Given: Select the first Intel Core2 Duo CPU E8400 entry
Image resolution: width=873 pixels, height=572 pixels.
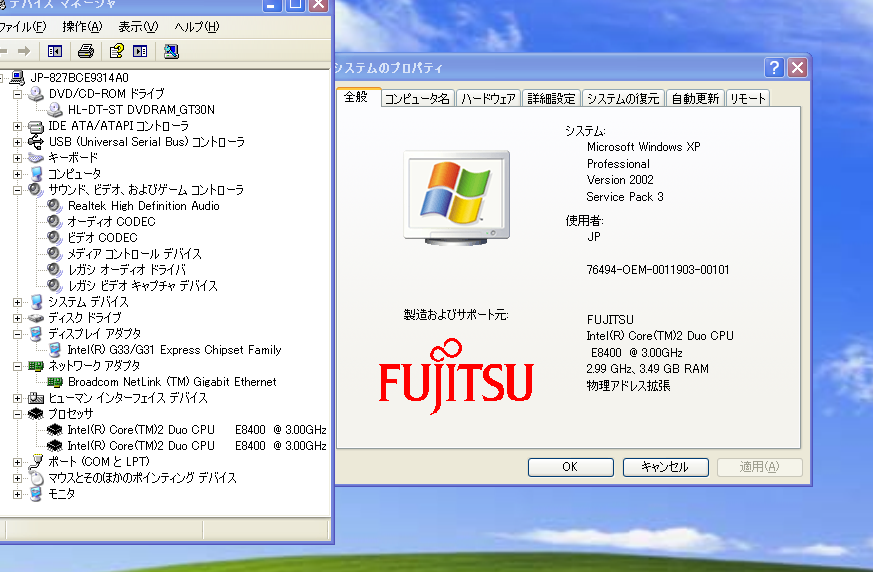Looking at the screenshot, I should 197,430.
